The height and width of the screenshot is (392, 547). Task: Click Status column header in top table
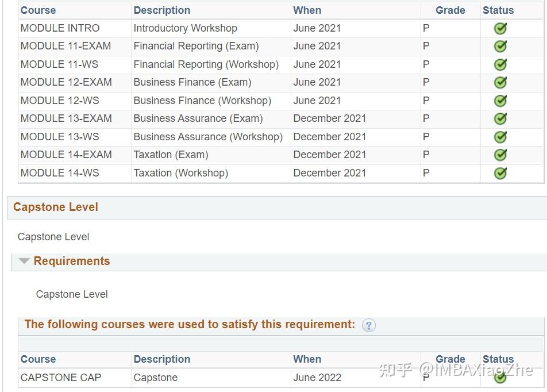coord(498,10)
